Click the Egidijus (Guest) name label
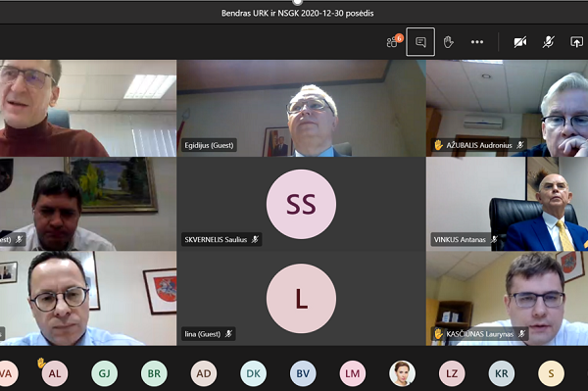Screen dimensions: 588x391 click(x=209, y=145)
